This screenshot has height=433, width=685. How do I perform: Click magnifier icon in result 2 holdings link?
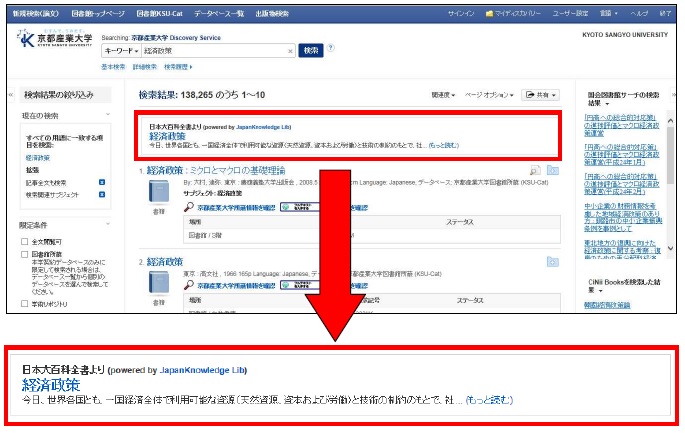pyautogui.click(x=189, y=285)
